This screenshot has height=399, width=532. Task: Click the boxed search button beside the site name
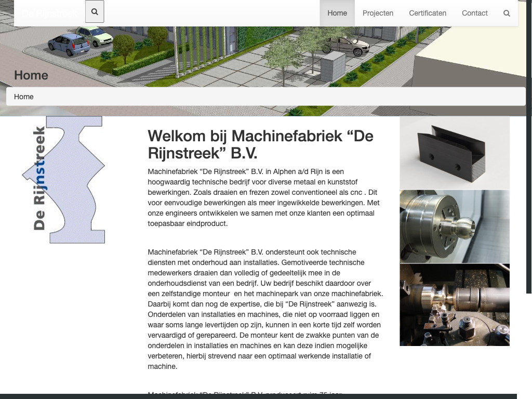95,11
